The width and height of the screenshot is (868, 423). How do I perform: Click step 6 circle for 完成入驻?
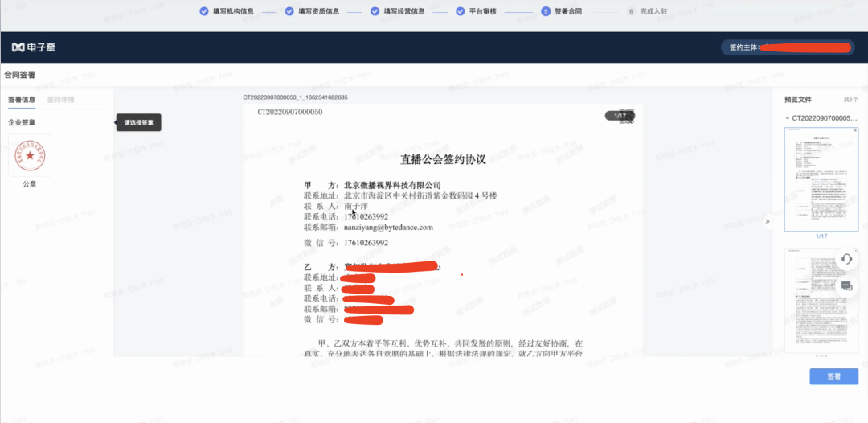click(x=631, y=11)
